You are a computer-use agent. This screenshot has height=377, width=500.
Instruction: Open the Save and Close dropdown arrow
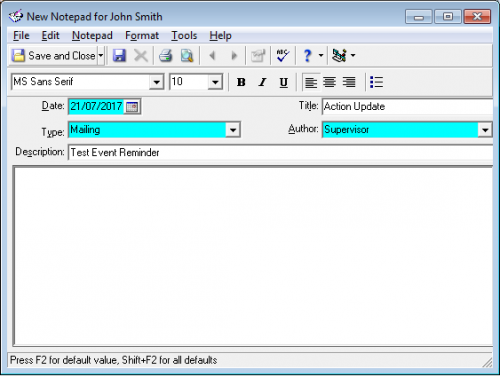pyautogui.click(x=101, y=55)
